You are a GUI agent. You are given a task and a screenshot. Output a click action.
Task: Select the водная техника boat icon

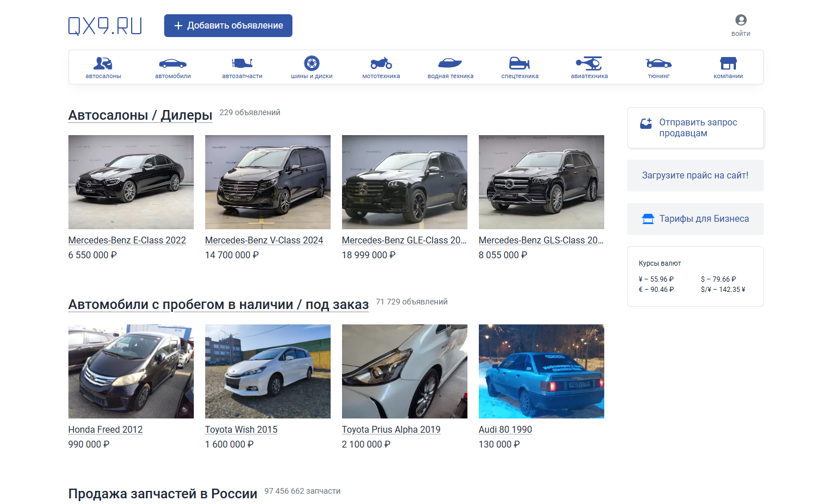pos(450,63)
